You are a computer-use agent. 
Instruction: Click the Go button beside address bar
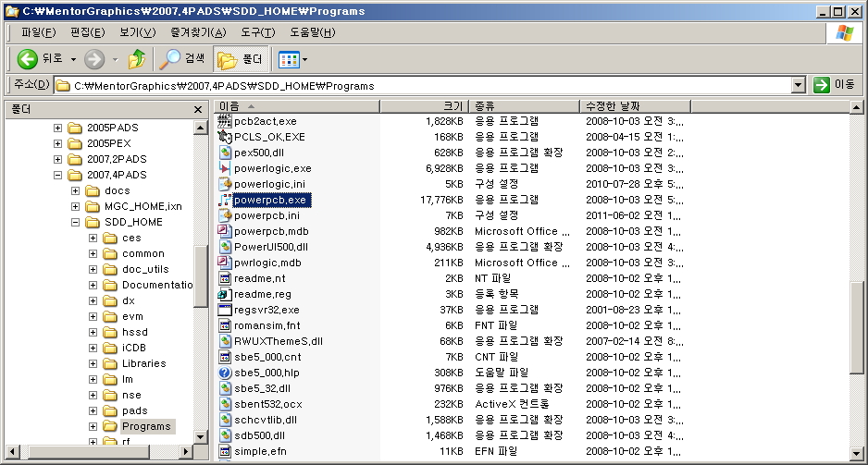pos(834,85)
